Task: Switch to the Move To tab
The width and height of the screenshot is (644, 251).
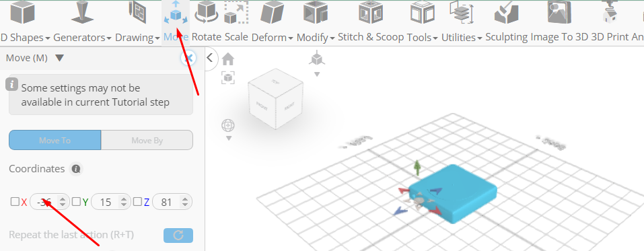Action: 55,140
